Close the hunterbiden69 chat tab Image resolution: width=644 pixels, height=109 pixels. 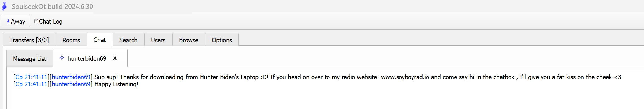(x=115, y=58)
